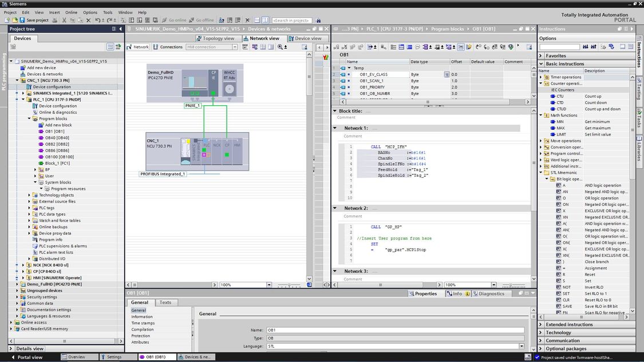This screenshot has width=644, height=362.
Task: Click Go online in the main toolbar
Action: (x=173, y=20)
